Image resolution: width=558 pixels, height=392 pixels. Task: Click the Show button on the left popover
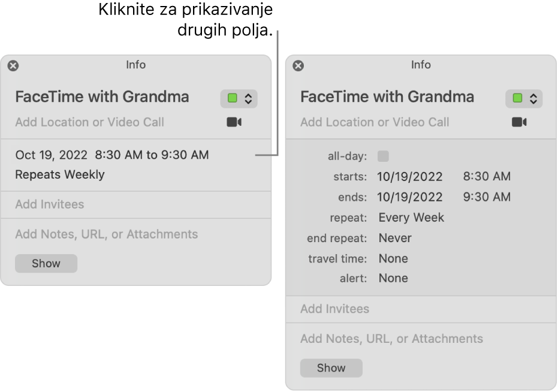pyautogui.click(x=46, y=263)
